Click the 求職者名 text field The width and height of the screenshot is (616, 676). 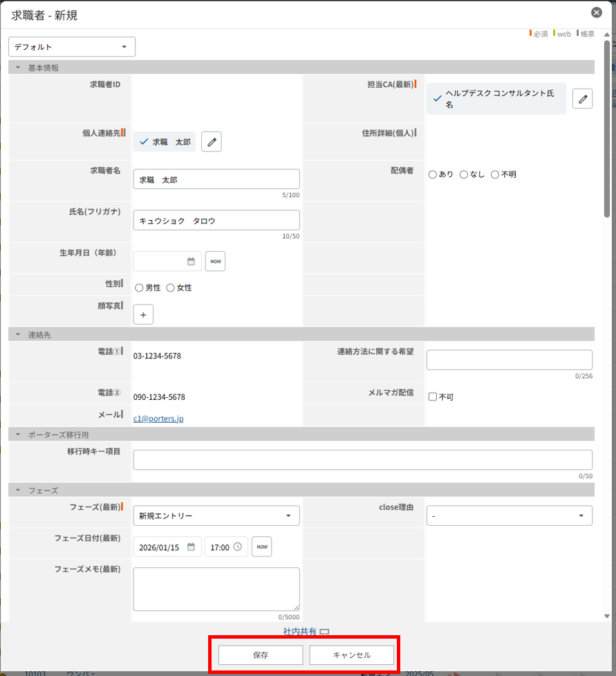coord(216,179)
